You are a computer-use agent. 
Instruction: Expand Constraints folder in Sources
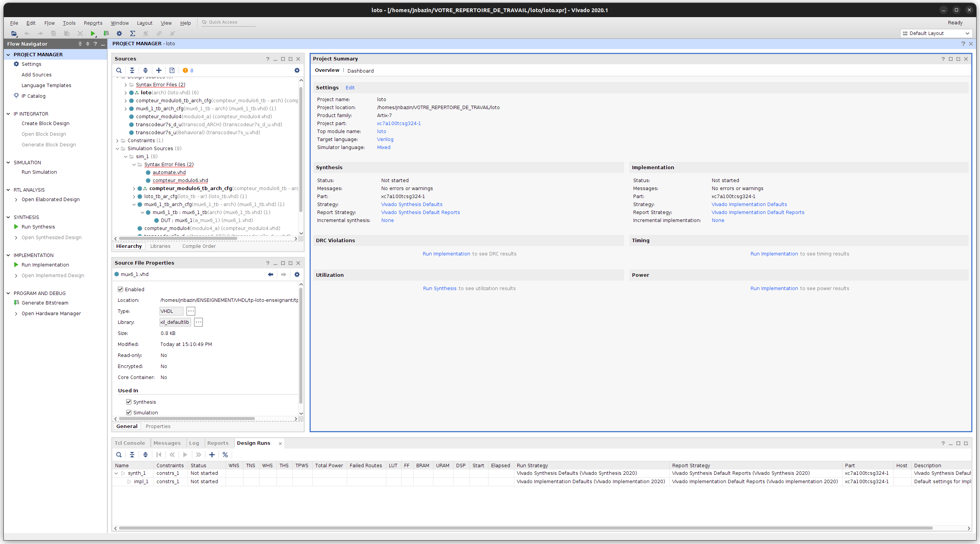[117, 141]
